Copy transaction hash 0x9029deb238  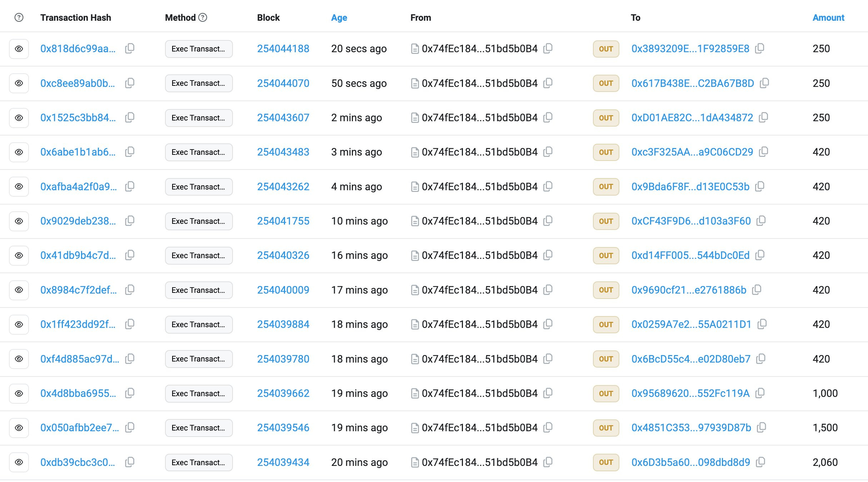[x=130, y=221]
